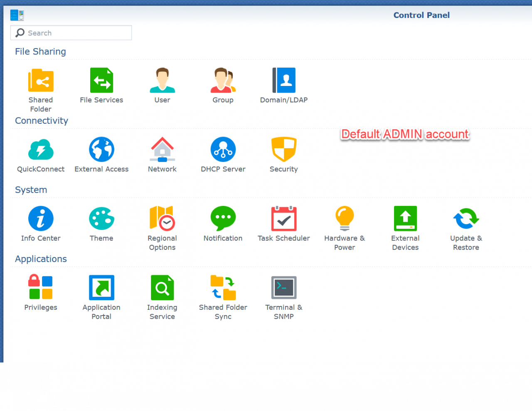Open Task Scheduler

(284, 219)
